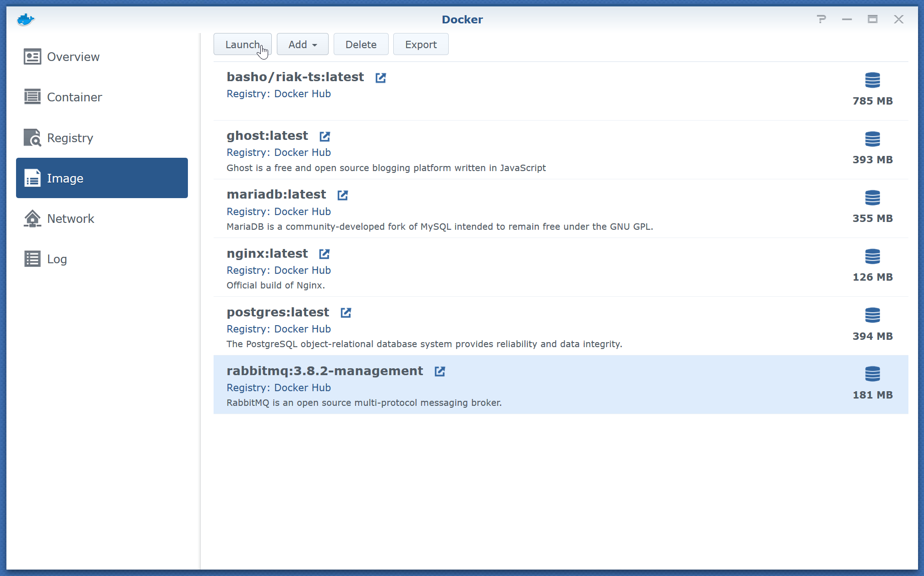Open external link for basho/riak-ts:latest image

tap(380, 78)
